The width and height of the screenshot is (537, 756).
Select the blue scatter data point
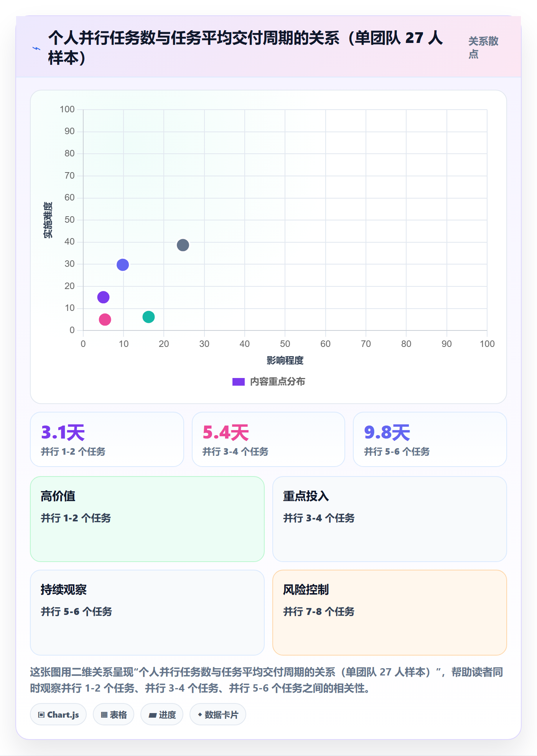123,265
